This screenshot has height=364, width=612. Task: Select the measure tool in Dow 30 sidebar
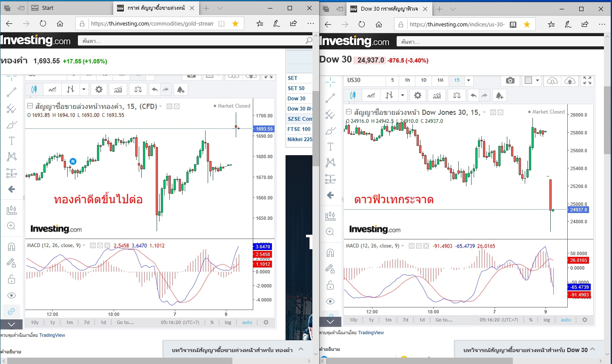330,216
